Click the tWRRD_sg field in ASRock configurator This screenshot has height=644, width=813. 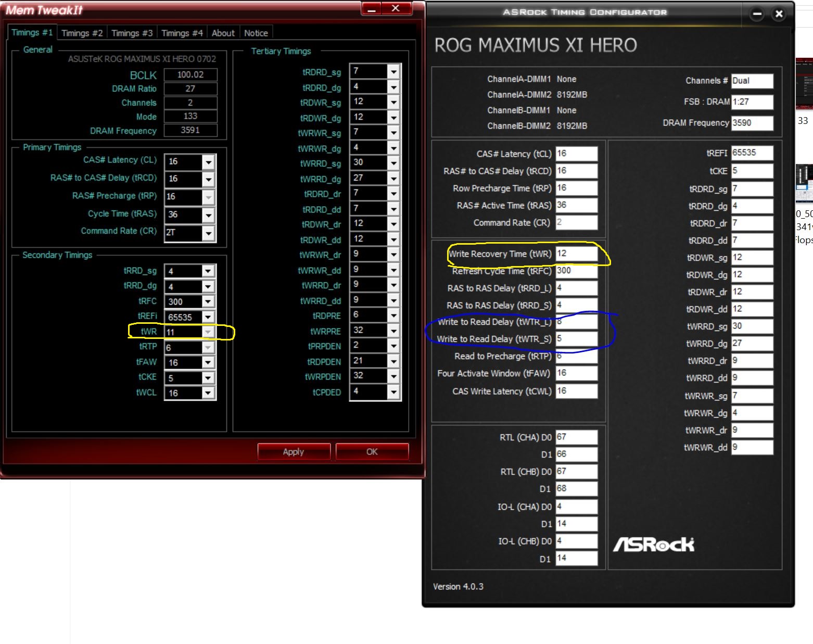(752, 326)
